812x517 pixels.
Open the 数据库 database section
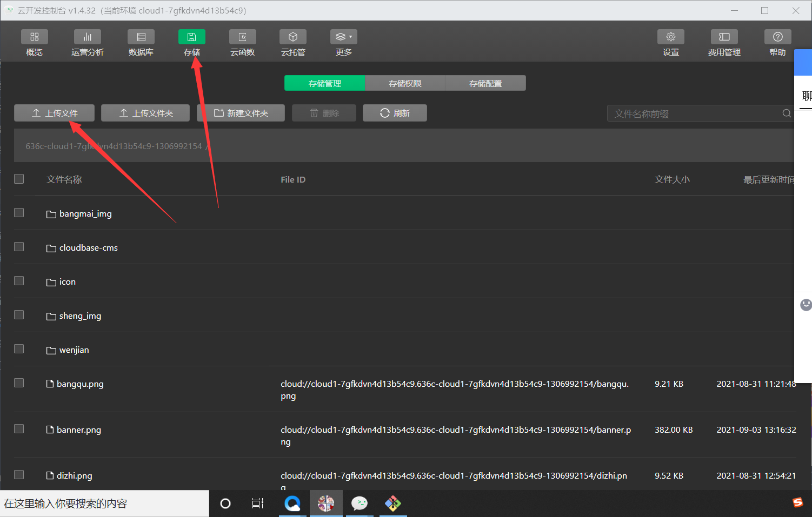[141, 43]
